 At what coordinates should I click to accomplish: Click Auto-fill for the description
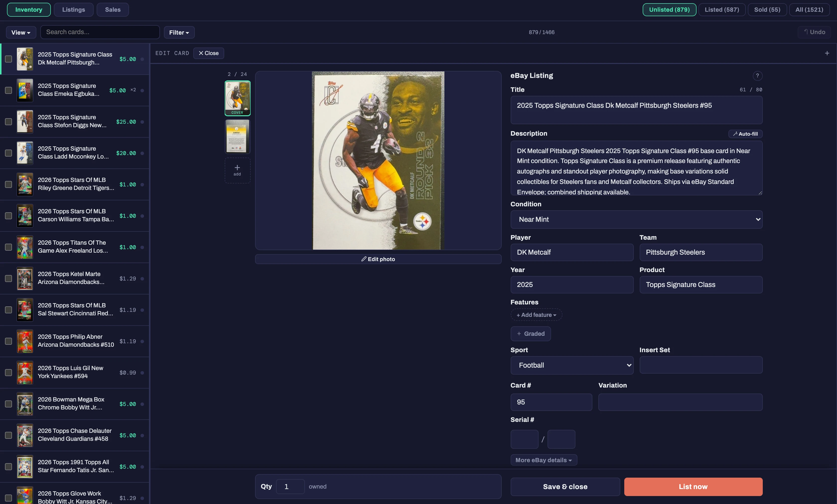tap(745, 134)
